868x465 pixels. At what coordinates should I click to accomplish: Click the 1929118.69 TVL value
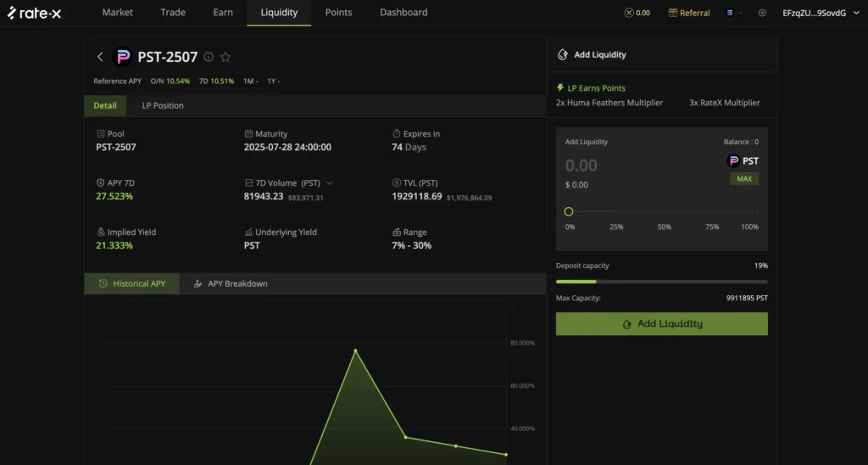pos(417,196)
